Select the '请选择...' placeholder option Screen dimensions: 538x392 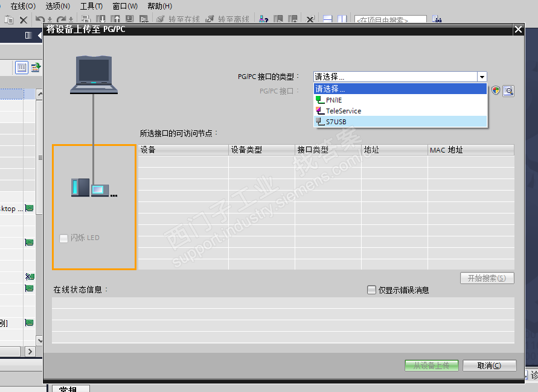click(x=400, y=89)
